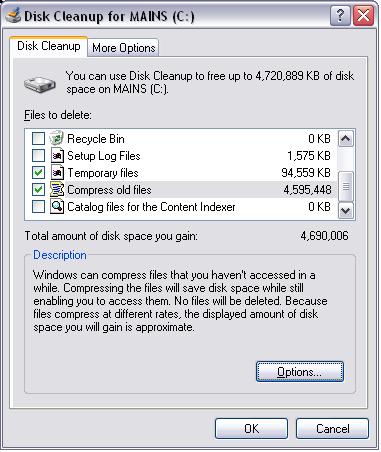Click the Recycle Bin icon in list

point(57,138)
